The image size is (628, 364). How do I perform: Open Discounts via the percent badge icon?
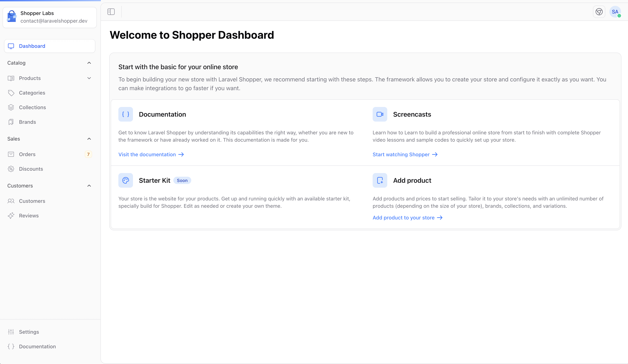click(11, 169)
